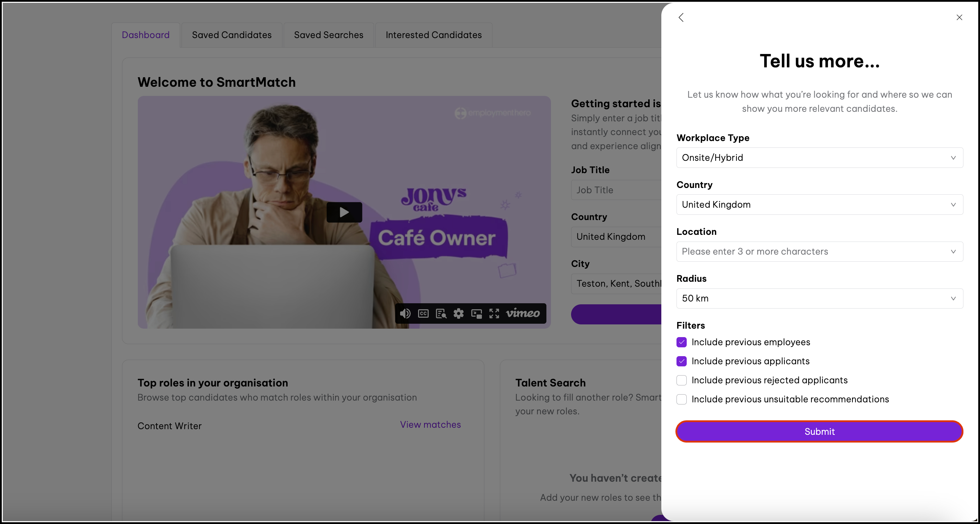Enter picture-in-picture mode on video

pos(476,313)
